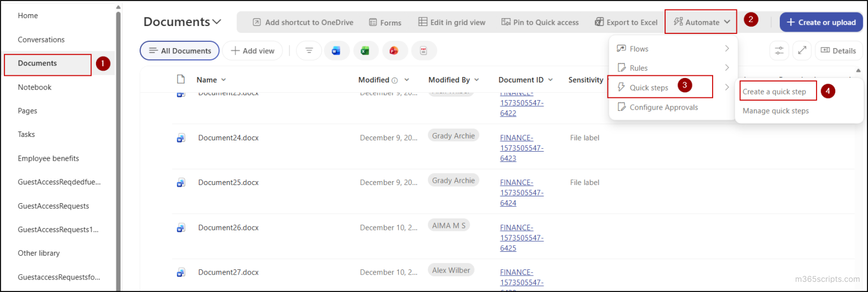Viewport: 868px width, 292px height.
Task: Open Forms from the command bar
Action: pyautogui.click(x=385, y=22)
